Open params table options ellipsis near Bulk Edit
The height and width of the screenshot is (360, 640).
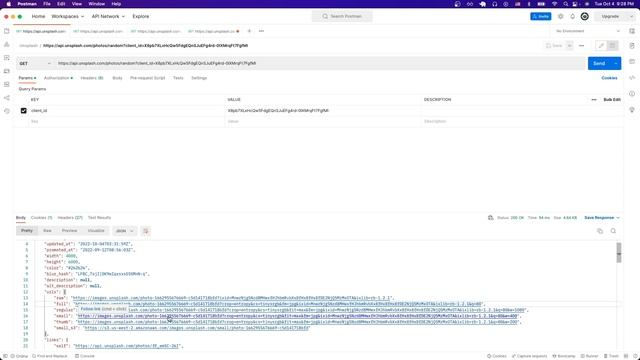click(x=594, y=100)
